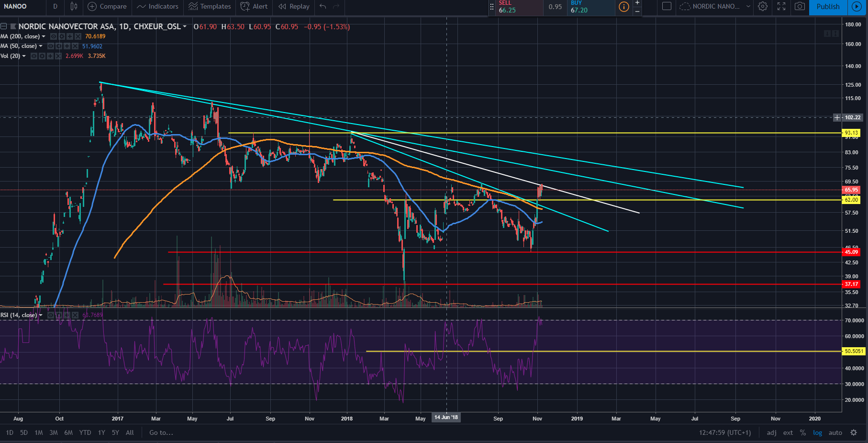868x443 pixels.
Task: Remove the MA 50 indicator
Action: coord(75,46)
